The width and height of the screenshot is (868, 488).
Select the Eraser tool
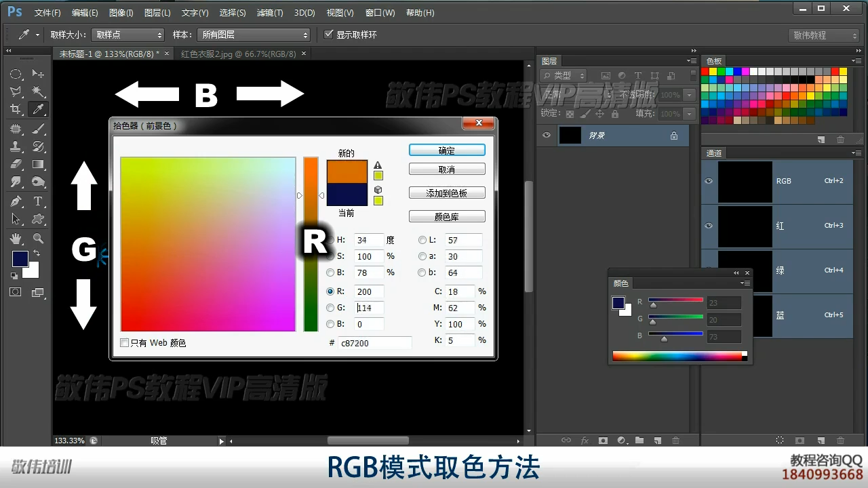(16, 164)
